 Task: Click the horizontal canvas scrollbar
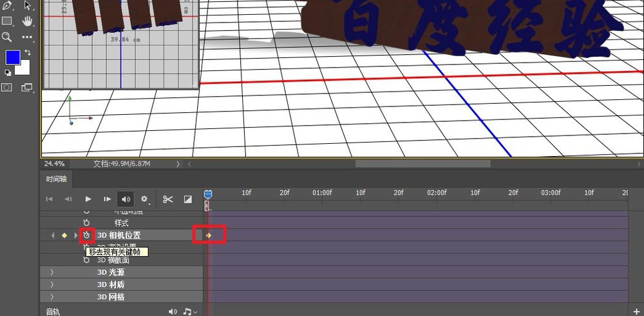coord(422,164)
